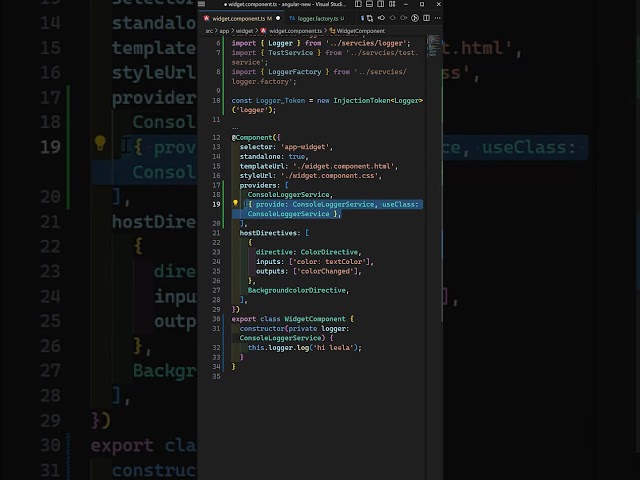This screenshot has height=480, width=640.
Task: Click 'LoggerFactory' import name
Action: 294,72
